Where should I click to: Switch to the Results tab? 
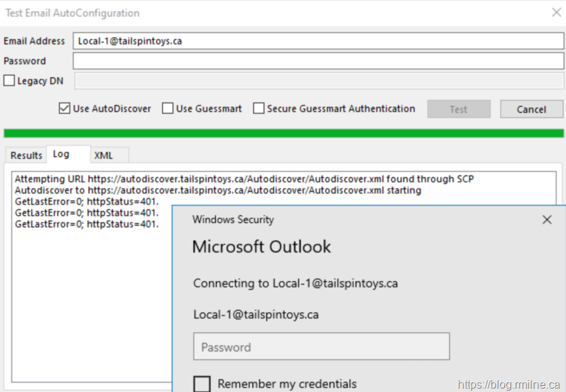tap(26, 155)
